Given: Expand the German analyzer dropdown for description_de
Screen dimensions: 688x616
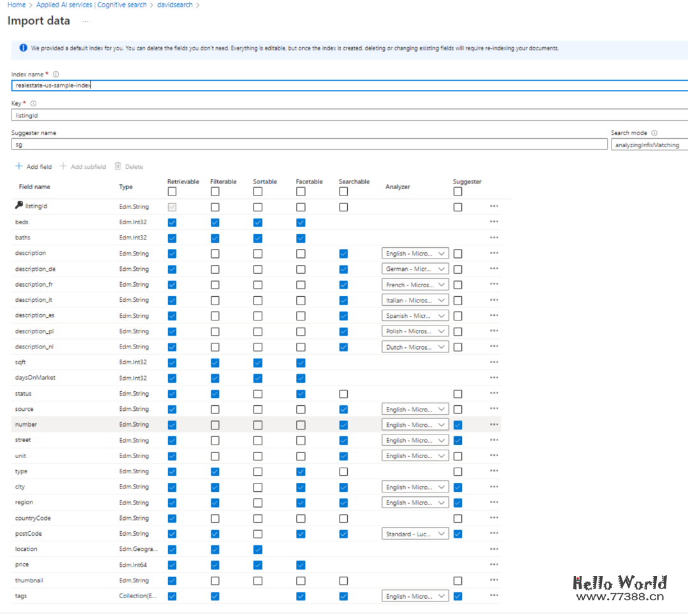Looking at the screenshot, I should 417,269.
